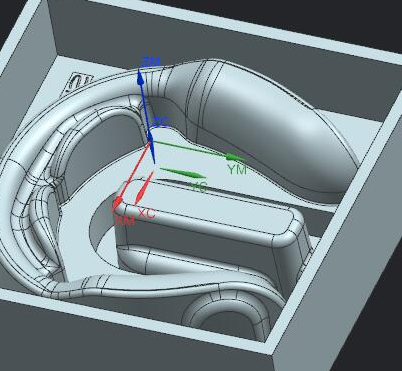The image size is (402, 371).
Task: Click the red XM axis arrowhead
Action: [118, 203]
